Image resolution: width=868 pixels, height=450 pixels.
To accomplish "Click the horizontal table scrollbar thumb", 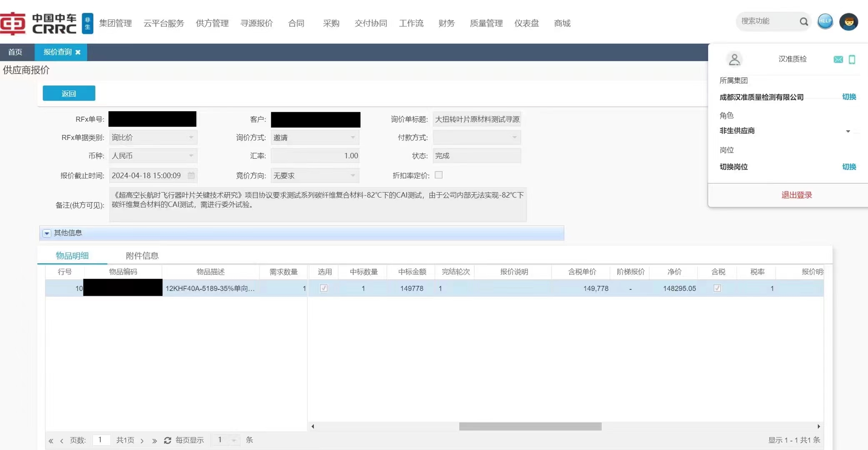I will click(x=530, y=426).
